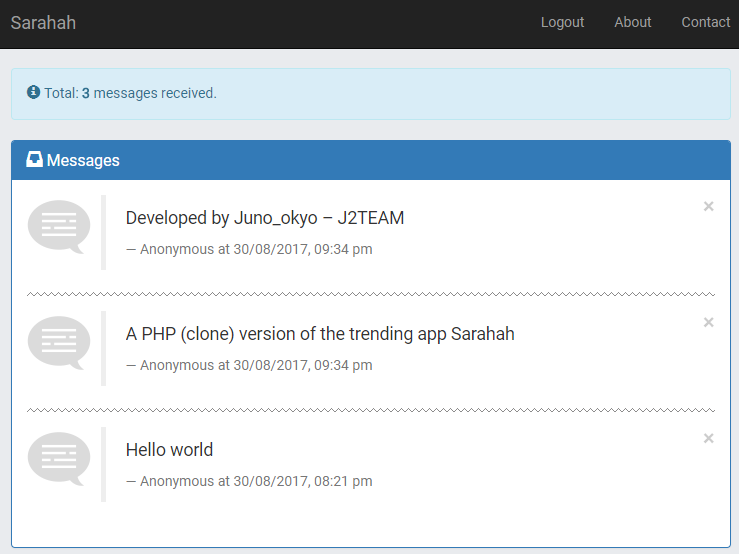Image resolution: width=739 pixels, height=554 pixels.
Task: Click the 'Messages' panel heading
Action: point(83,160)
